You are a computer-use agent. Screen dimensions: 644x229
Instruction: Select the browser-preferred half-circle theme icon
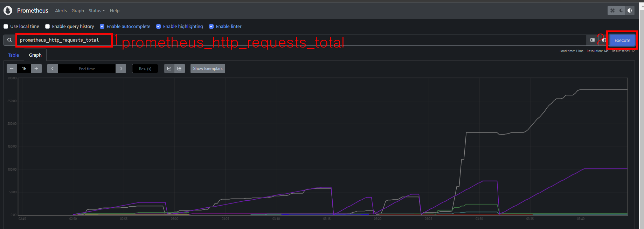pyautogui.click(x=630, y=10)
